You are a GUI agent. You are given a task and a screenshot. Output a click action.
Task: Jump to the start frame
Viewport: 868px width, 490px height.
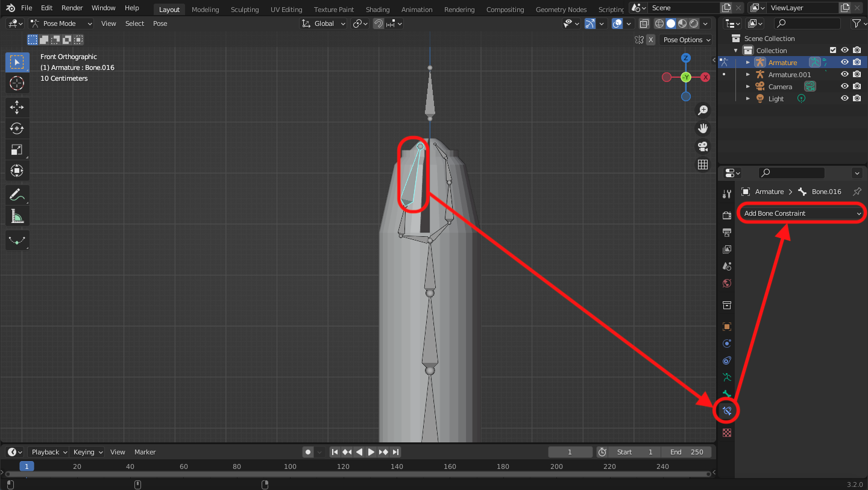pos(335,452)
